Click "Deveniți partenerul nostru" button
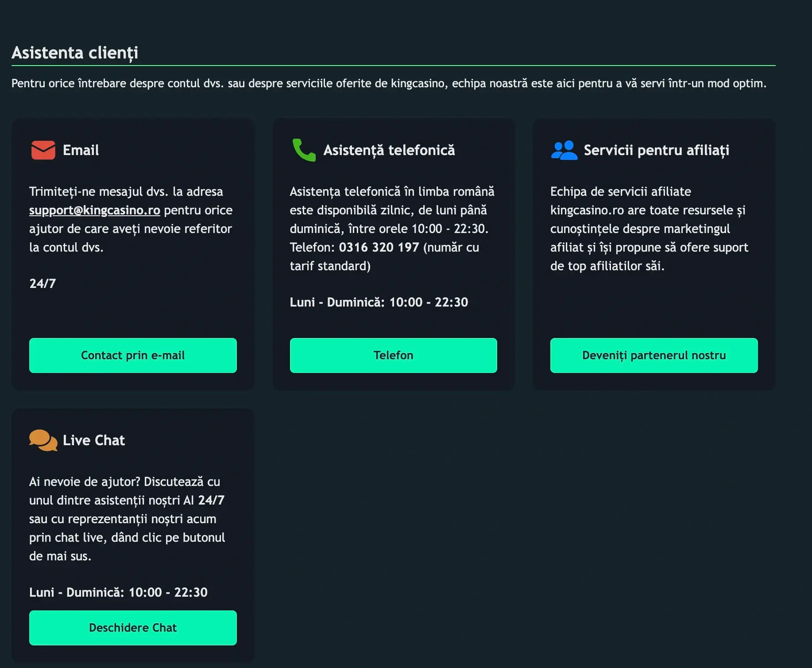The width and height of the screenshot is (812, 668). [653, 355]
